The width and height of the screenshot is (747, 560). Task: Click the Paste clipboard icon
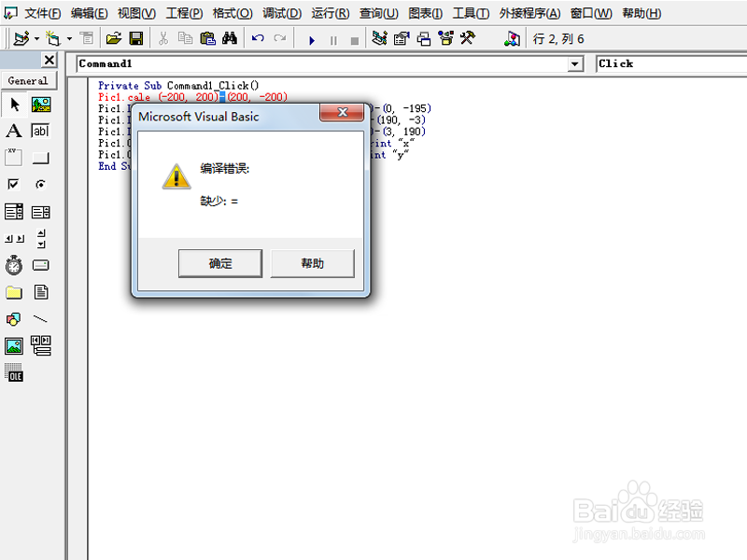tap(207, 38)
